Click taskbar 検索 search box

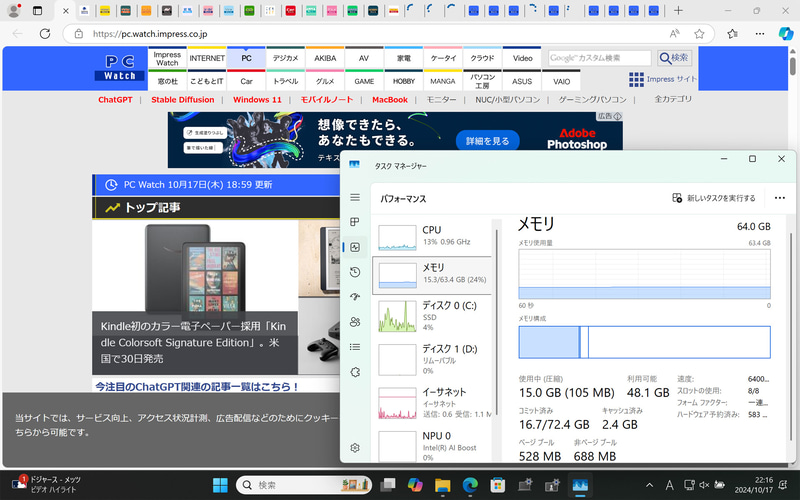[304, 485]
